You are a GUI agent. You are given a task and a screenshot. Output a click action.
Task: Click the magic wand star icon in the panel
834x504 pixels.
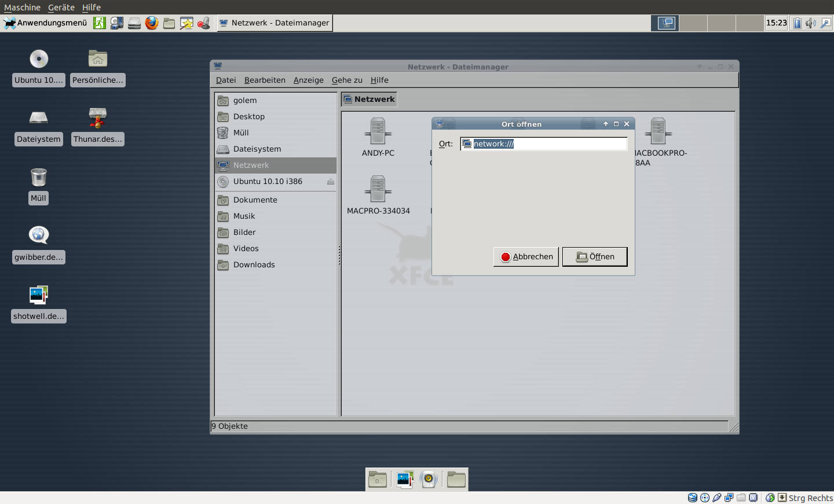(186, 23)
